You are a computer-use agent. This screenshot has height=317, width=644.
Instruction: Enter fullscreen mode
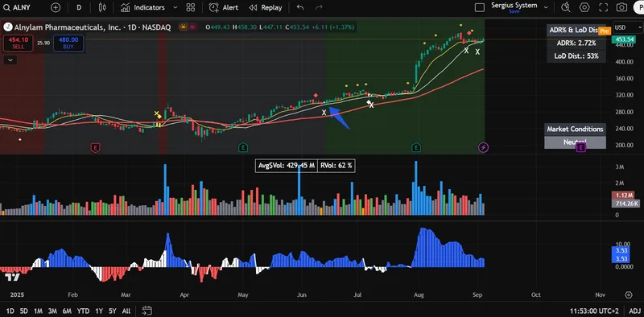(x=603, y=7)
